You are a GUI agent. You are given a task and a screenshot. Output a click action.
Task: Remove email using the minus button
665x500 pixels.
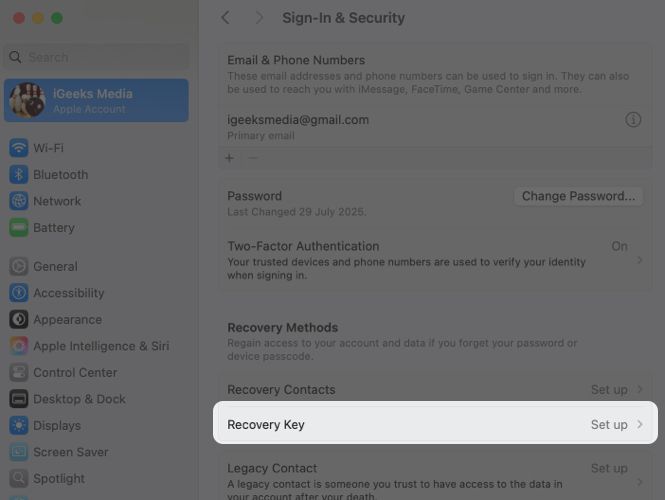[253, 158]
